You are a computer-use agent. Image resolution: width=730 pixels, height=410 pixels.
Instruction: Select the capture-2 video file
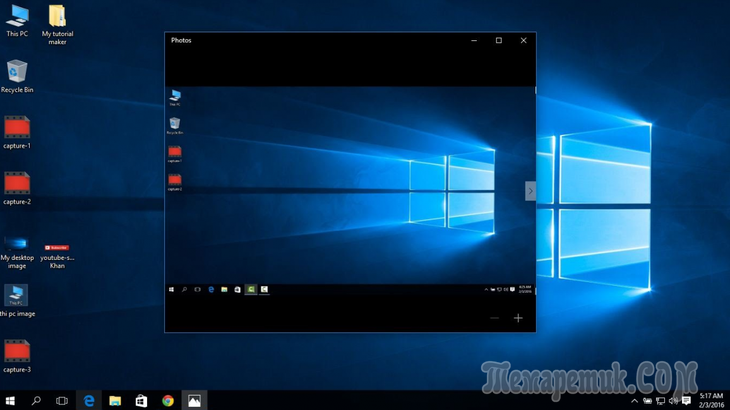[17, 188]
